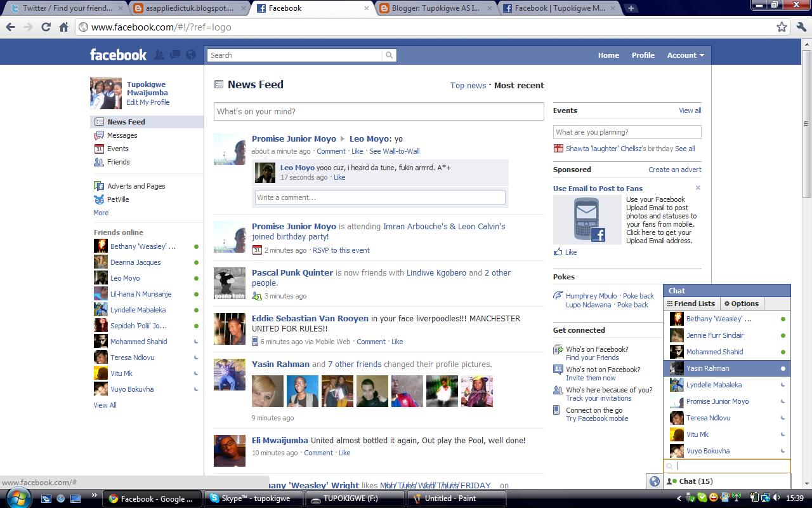The width and height of the screenshot is (812, 508).
Task: Open Skype window from taskbar
Action: (254, 498)
